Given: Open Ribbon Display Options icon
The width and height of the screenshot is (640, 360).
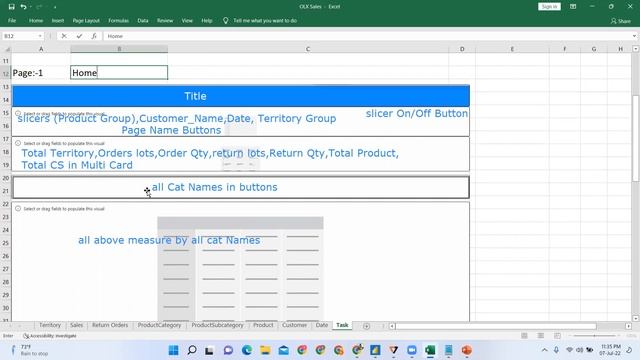Looking at the screenshot, I should point(573,7).
